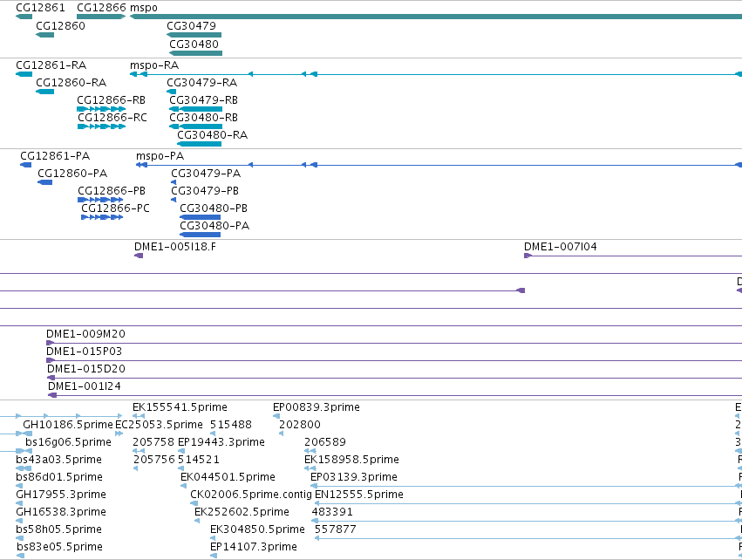Click the EK304850.5prime EST label

[x=257, y=529]
